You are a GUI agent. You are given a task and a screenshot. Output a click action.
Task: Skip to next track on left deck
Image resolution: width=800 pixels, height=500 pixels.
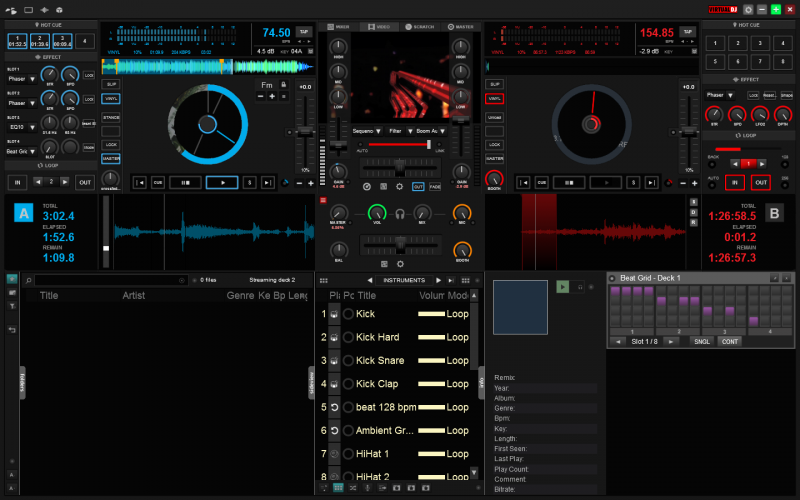click(267, 182)
